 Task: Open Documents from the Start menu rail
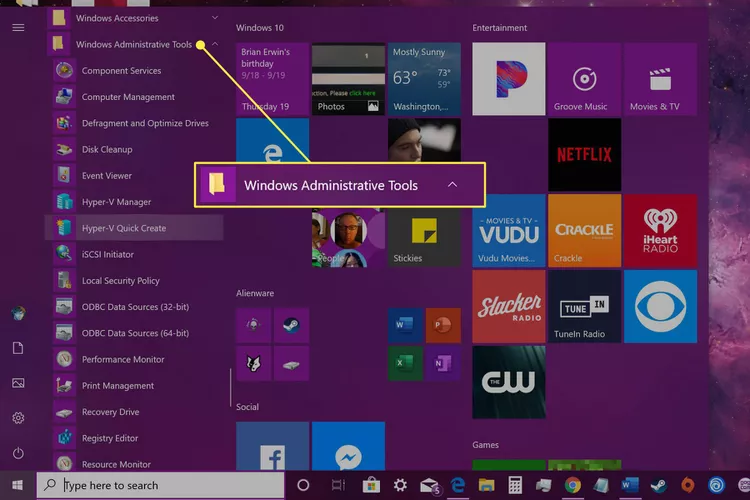coord(18,348)
